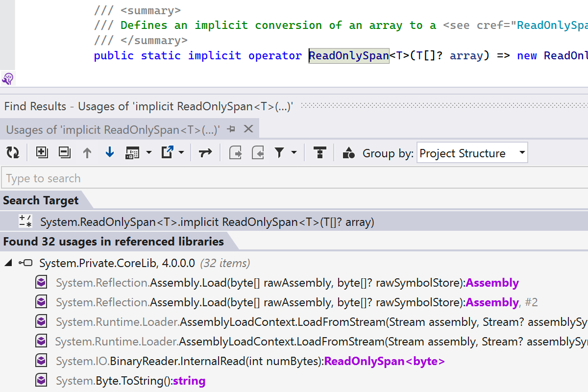The height and width of the screenshot is (392, 588).
Task: Click the preview layout icon in toolbar
Action: click(x=132, y=153)
